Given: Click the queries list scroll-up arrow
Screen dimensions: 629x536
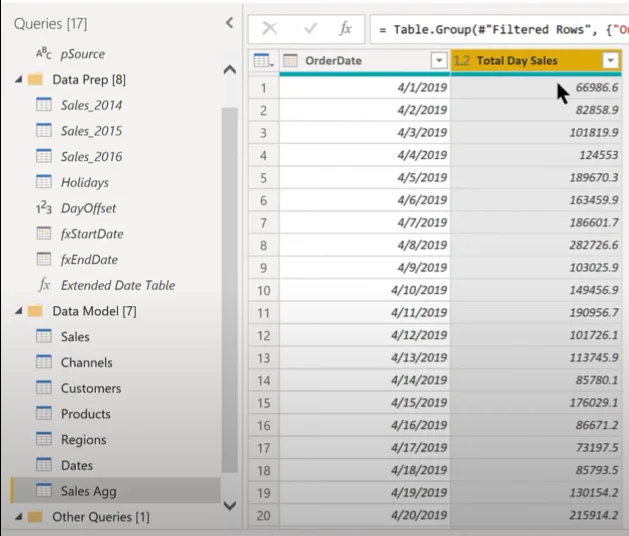Looking at the screenshot, I should (x=229, y=70).
